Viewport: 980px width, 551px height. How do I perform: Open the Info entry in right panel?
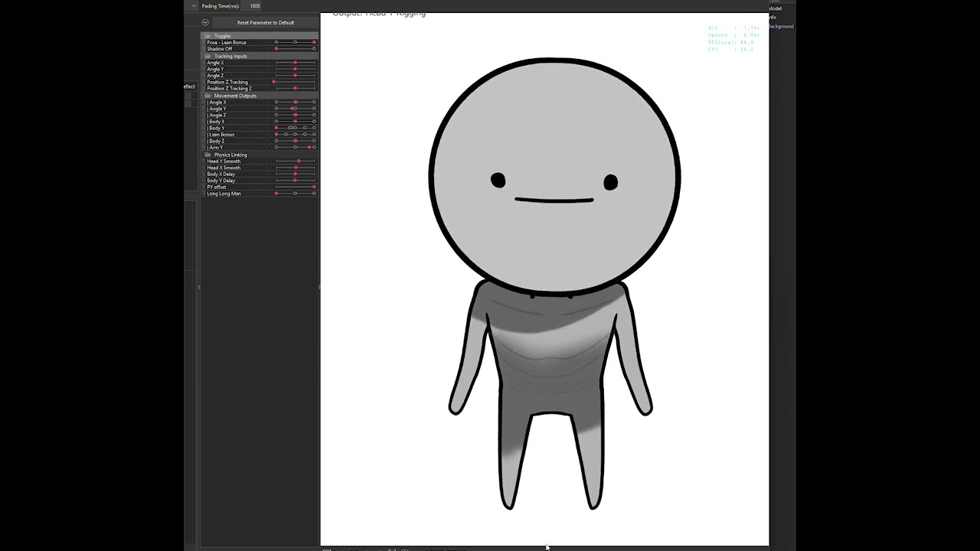(x=773, y=17)
